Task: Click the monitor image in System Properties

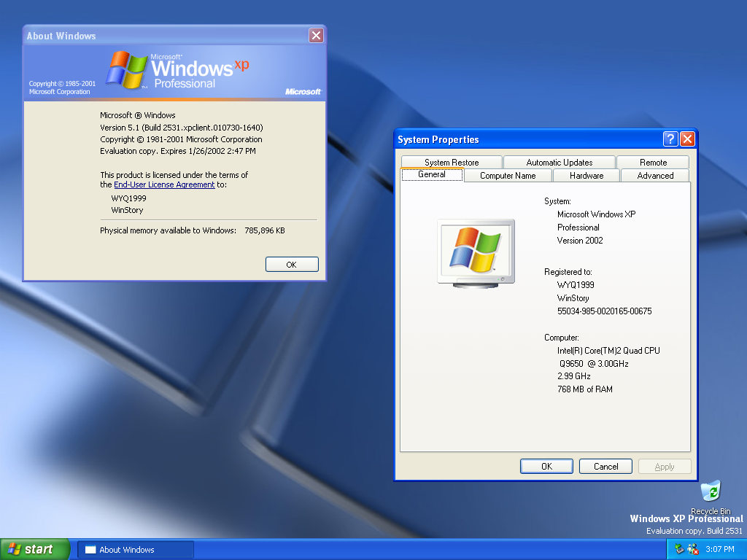Action: 476,253
